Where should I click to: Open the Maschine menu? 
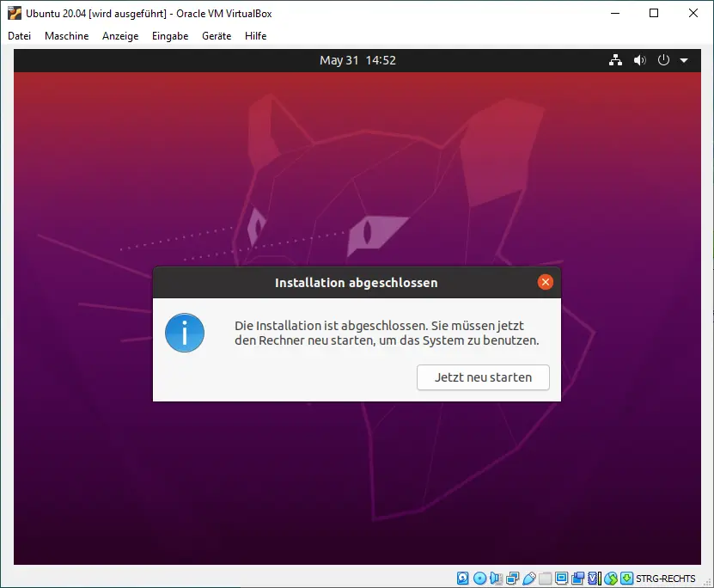point(66,36)
